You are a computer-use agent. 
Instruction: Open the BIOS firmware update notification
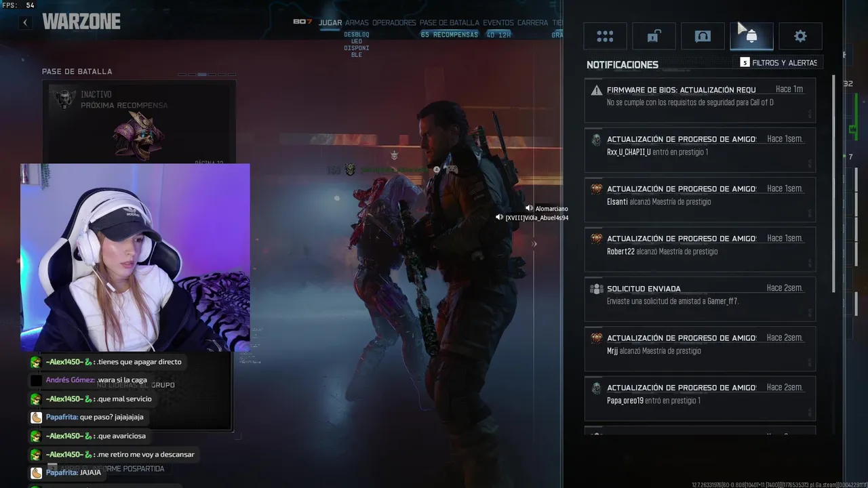pyautogui.click(x=700, y=100)
